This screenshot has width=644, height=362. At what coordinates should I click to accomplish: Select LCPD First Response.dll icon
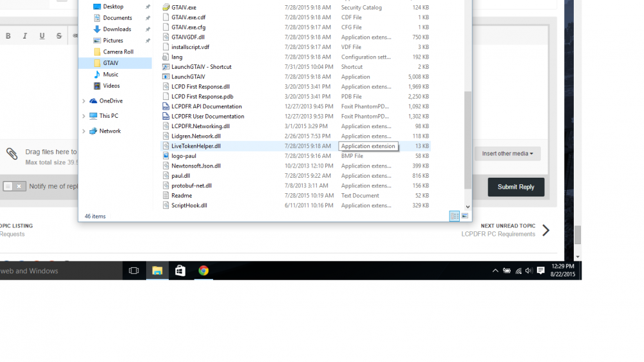(x=166, y=87)
